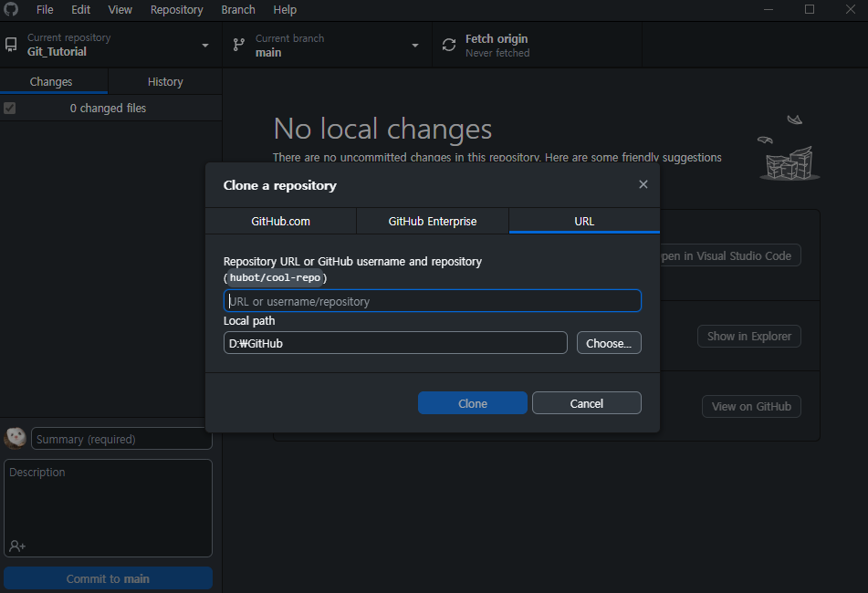Click the branch icon beside Current branch

click(x=238, y=45)
